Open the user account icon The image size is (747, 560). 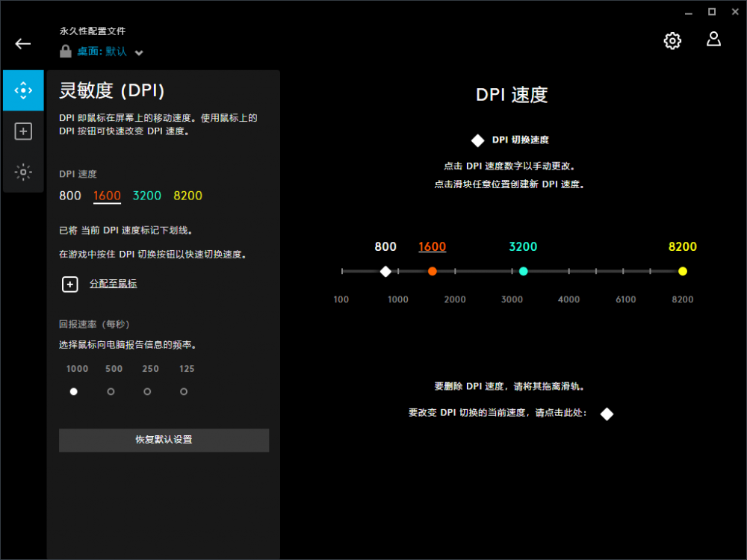click(713, 40)
